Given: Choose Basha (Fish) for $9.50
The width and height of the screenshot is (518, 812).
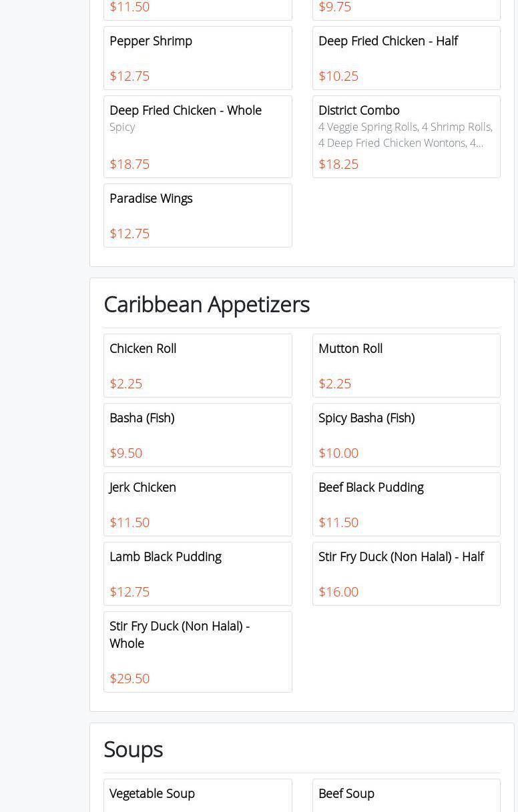Looking at the screenshot, I should coord(198,434).
